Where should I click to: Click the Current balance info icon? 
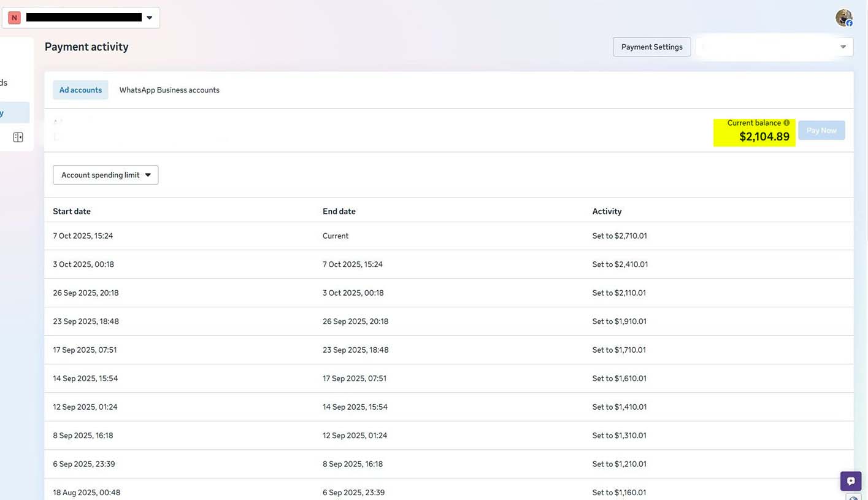pyautogui.click(x=786, y=123)
